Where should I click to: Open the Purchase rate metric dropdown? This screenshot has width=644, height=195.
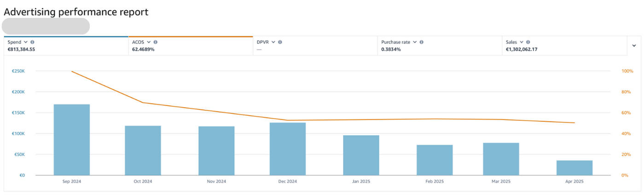click(414, 42)
